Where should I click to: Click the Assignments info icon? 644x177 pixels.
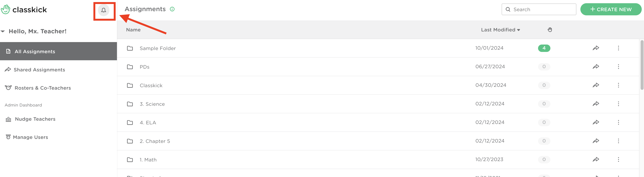172,9
